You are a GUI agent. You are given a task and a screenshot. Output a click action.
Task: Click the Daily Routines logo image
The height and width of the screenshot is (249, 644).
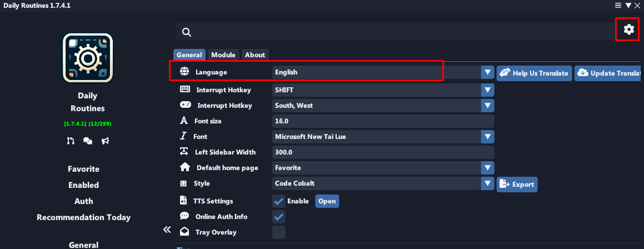[88, 58]
